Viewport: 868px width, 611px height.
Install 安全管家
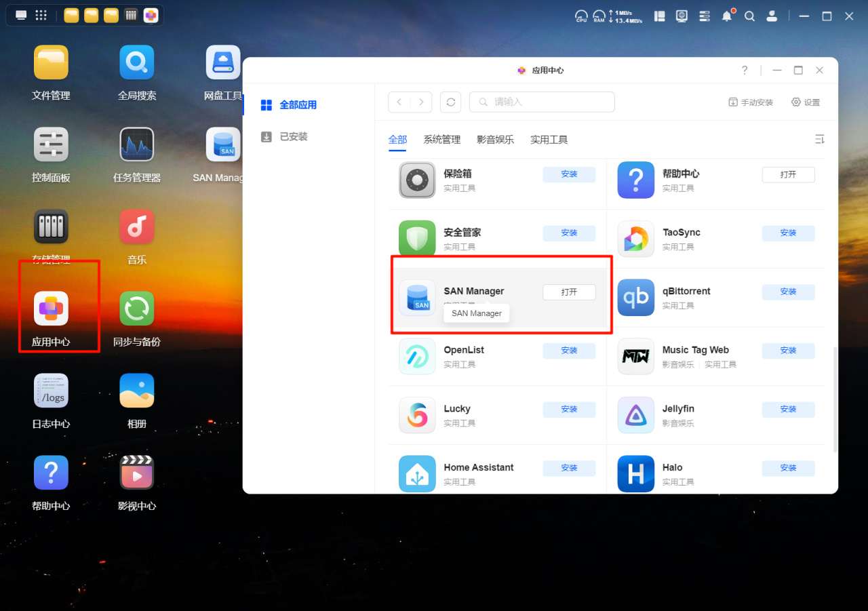pyautogui.click(x=569, y=233)
